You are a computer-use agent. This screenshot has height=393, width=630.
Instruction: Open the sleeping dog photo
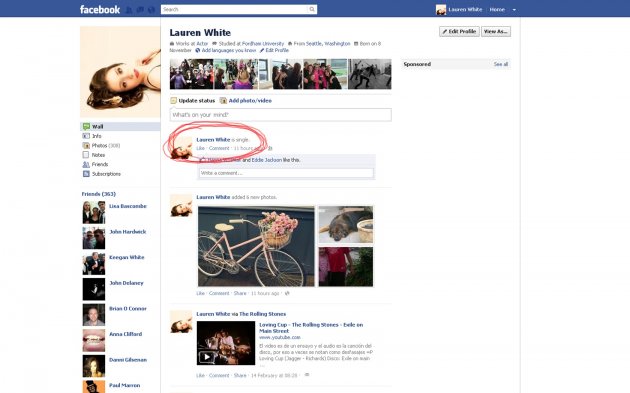tap(346, 225)
